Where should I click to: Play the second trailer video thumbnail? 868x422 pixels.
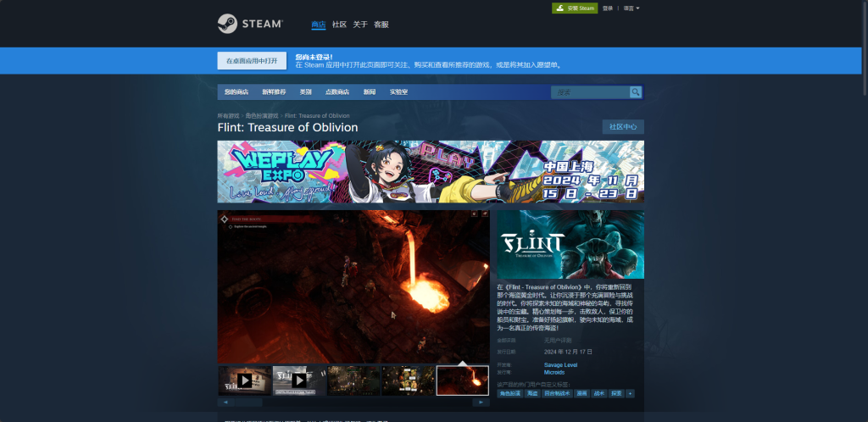click(x=299, y=380)
